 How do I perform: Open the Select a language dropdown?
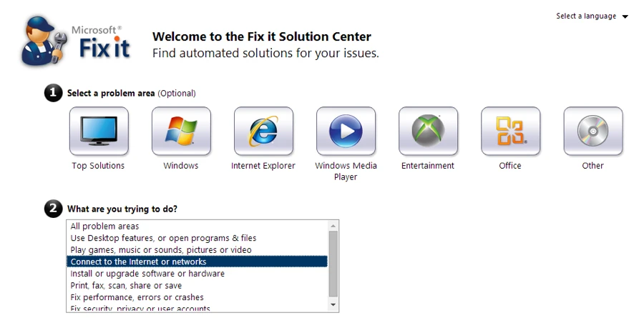coord(586,16)
